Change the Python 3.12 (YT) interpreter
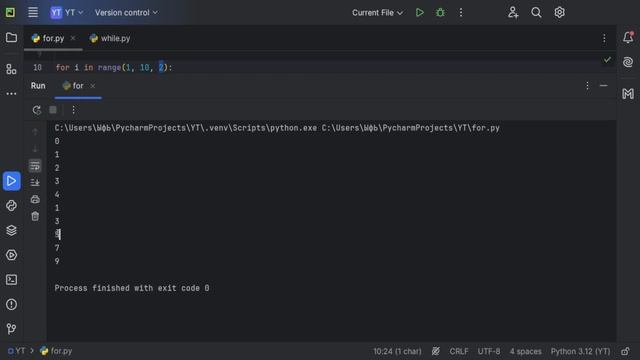 580,351
